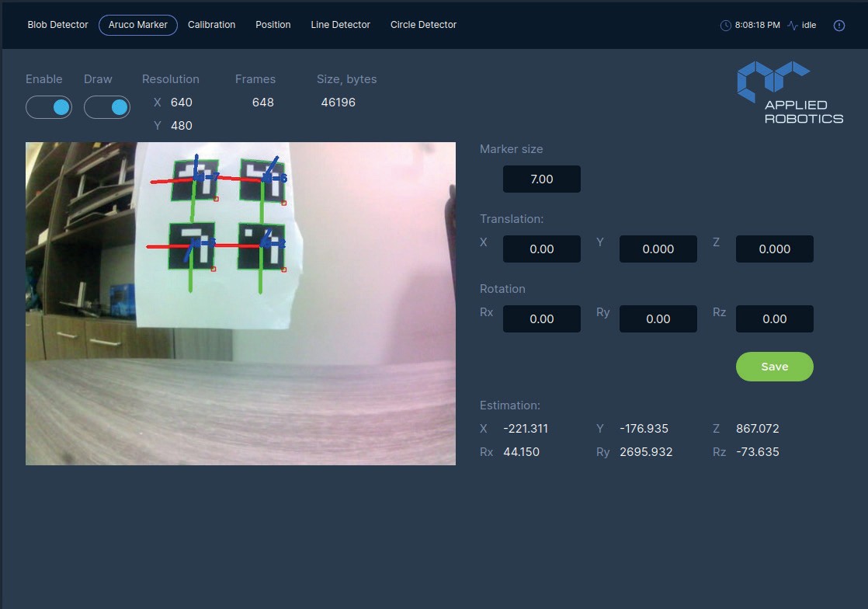Image resolution: width=868 pixels, height=609 pixels.
Task: Focus the Translation X field
Action: 542,249
